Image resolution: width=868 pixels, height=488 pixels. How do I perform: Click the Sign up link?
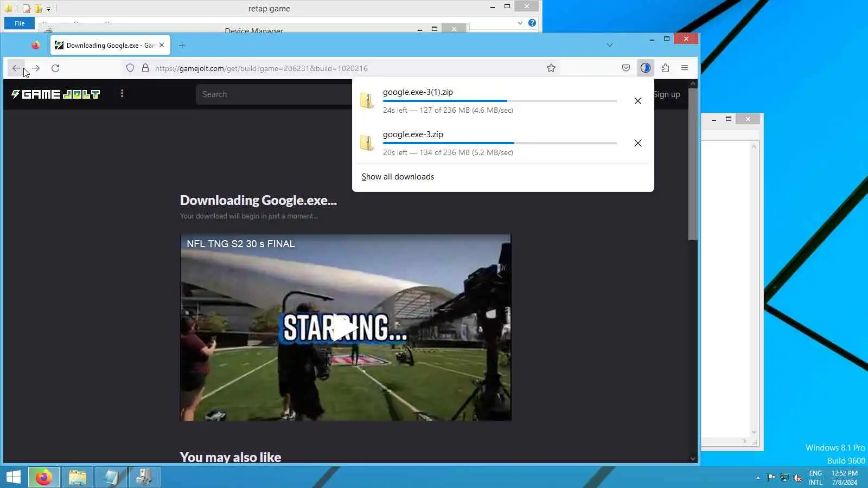[x=667, y=94]
